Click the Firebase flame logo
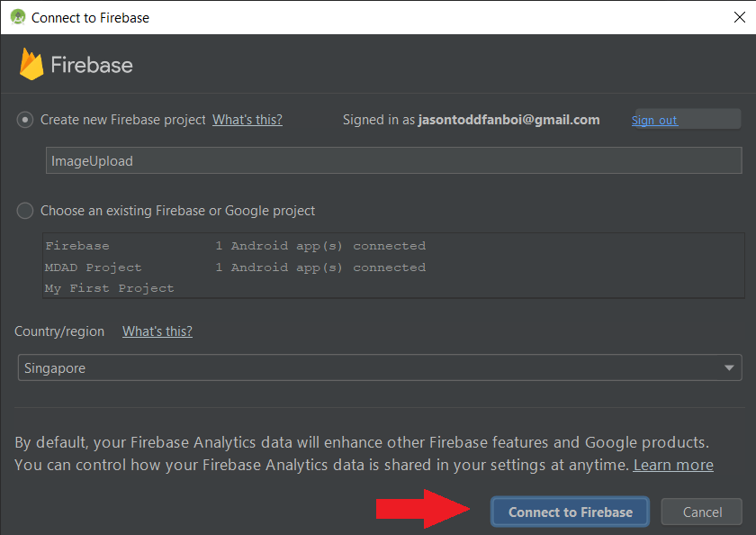Viewport: 756px width, 535px height. click(31, 65)
